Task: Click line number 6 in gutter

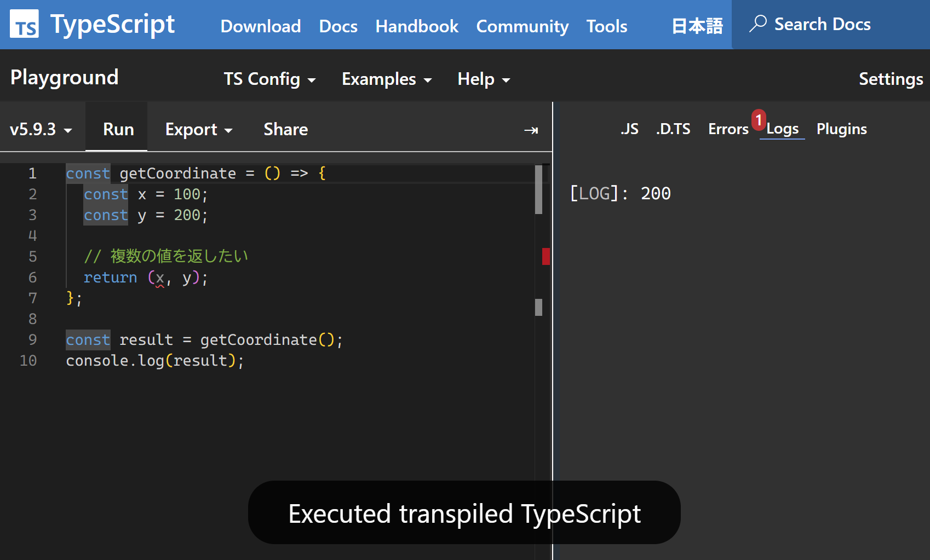Action: coord(32,278)
